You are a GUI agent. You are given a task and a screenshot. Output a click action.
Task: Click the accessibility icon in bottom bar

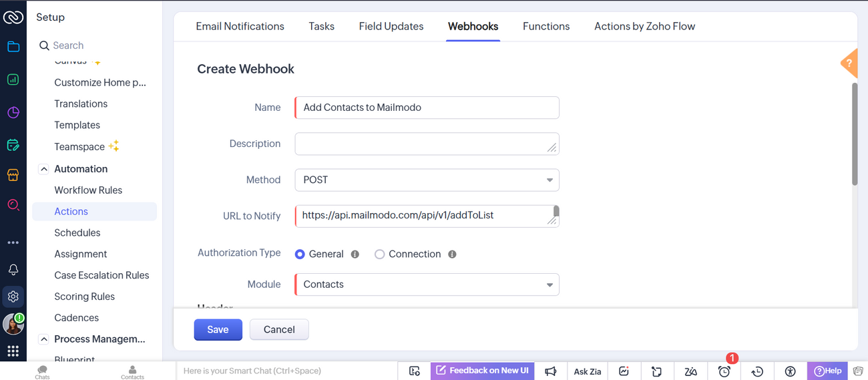point(791,371)
